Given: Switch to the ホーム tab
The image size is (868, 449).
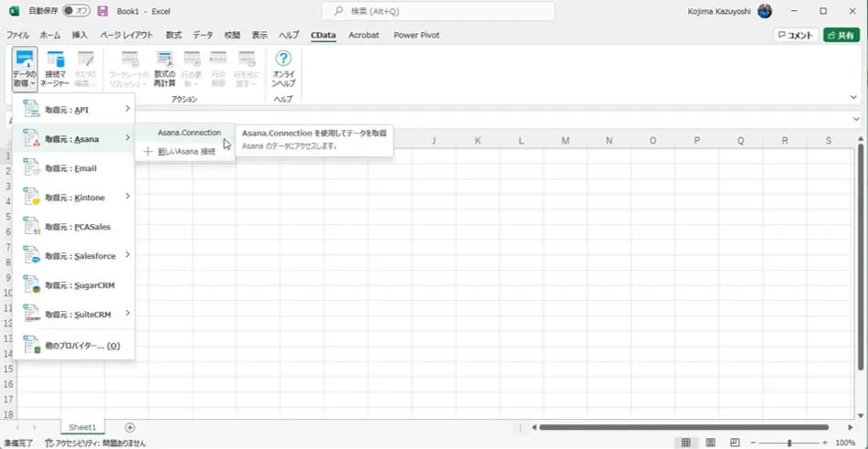Looking at the screenshot, I should click(50, 35).
